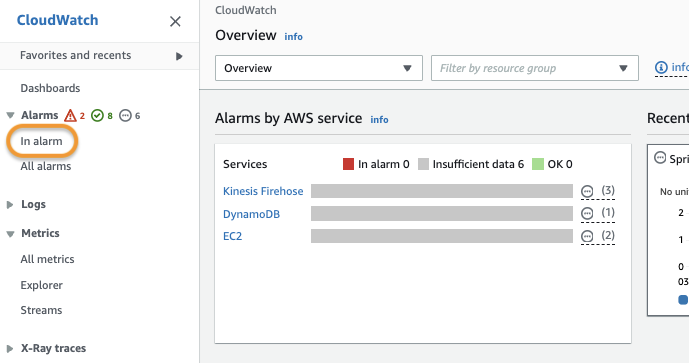Image resolution: width=689 pixels, height=363 pixels.
Task: Open the Overview dropdown selector
Action: coord(319,68)
